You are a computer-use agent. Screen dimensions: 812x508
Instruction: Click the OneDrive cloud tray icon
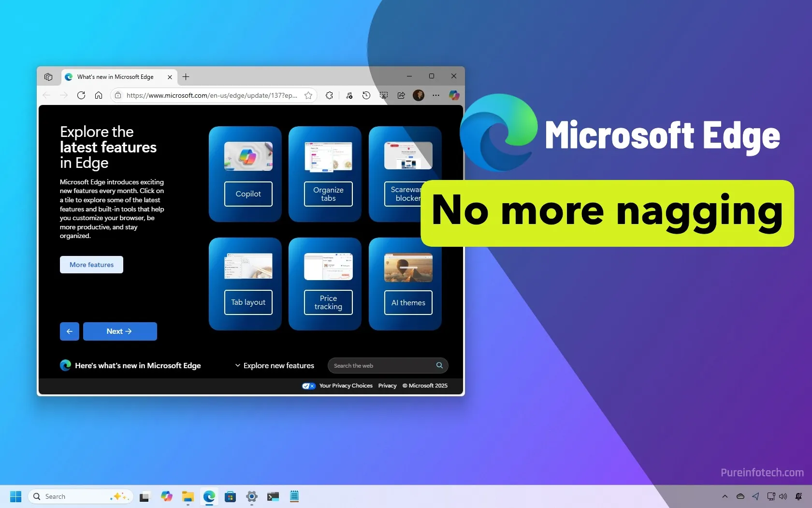tap(740, 496)
